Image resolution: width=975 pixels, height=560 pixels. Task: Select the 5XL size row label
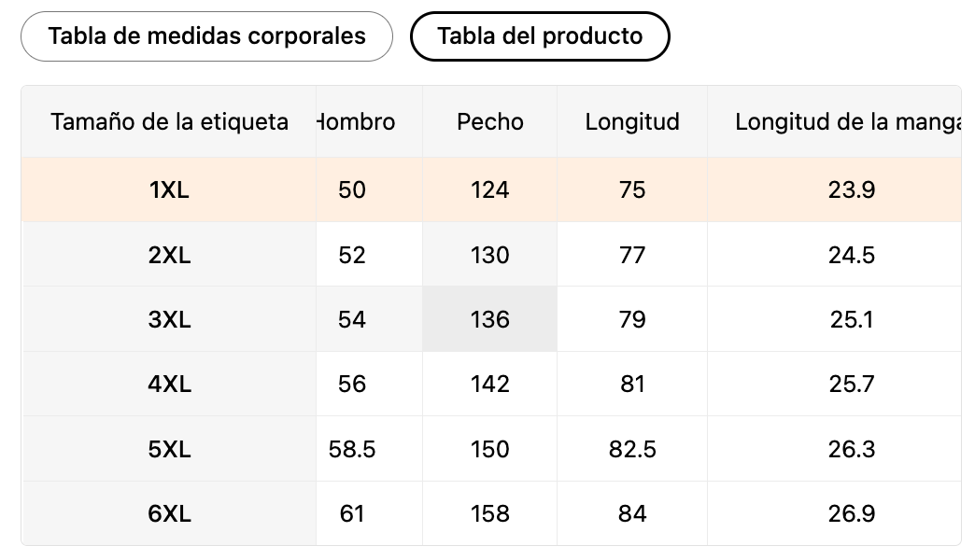coord(169,449)
